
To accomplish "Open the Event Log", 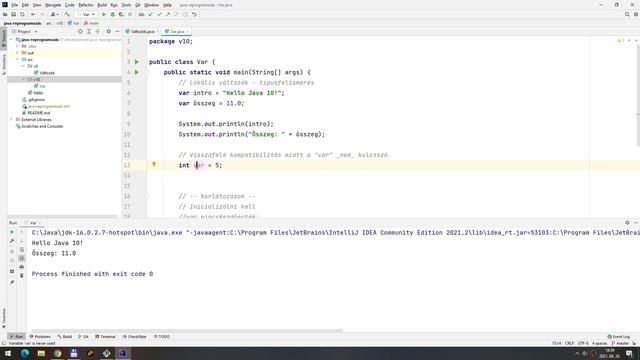I will (619, 337).
